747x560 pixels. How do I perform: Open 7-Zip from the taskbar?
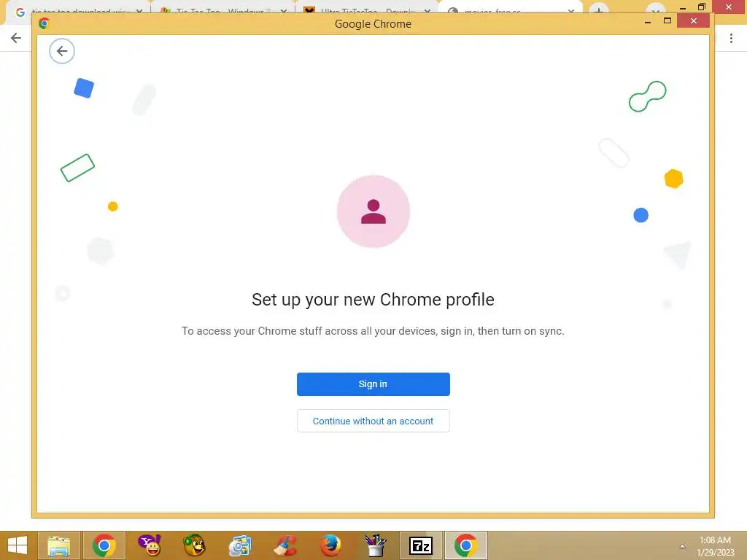click(421, 545)
